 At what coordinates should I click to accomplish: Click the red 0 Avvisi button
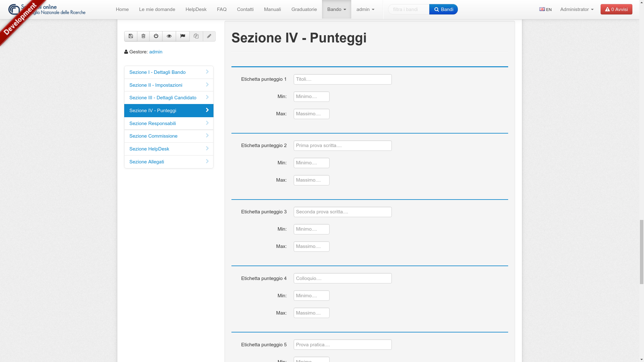point(616,9)
